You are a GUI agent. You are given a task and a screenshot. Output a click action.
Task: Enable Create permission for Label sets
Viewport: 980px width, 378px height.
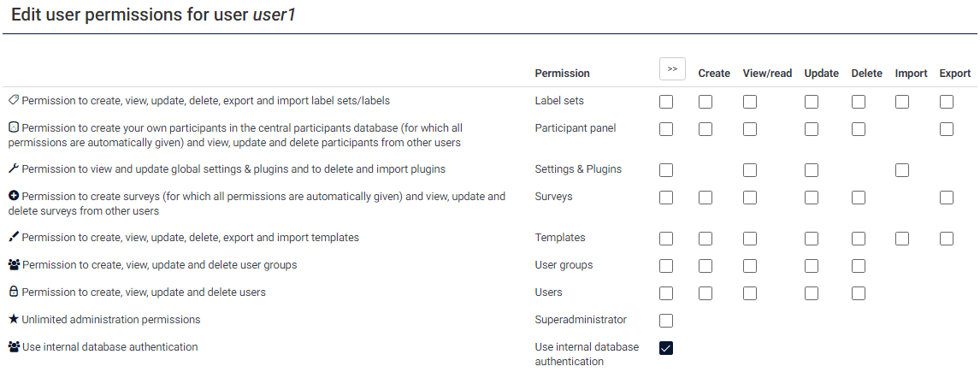pos(705,102)
